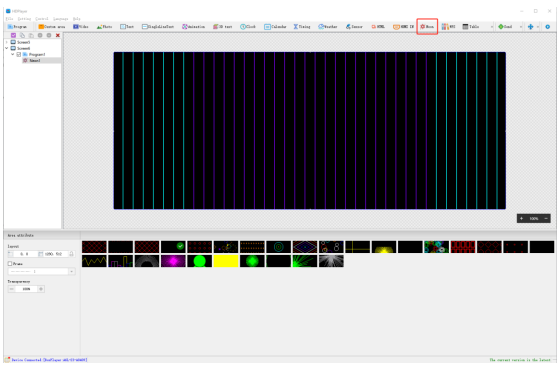
Task: Select the checked neon effect thumbnail
Action: [173, 247]
